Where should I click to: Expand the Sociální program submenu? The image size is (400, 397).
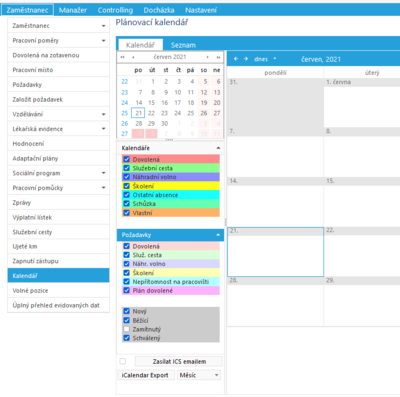(104, 173)
